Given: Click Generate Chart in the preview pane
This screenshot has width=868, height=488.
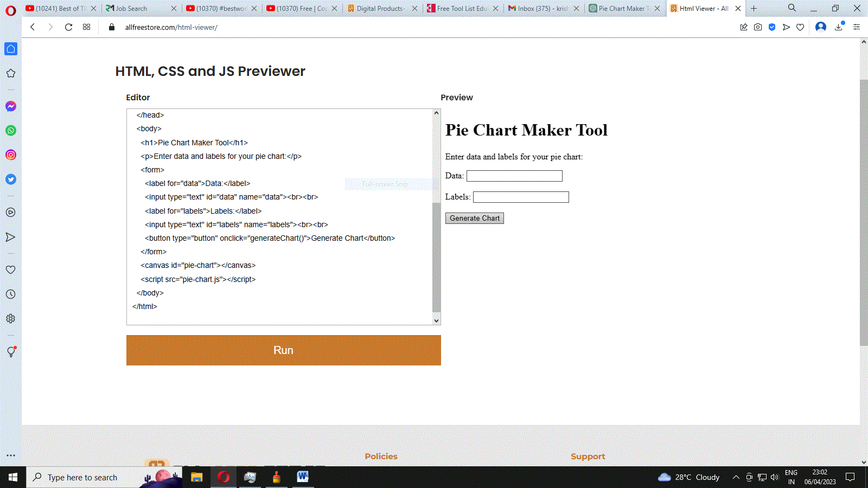Looking at the screenshot, I should [x=474, y=218].
